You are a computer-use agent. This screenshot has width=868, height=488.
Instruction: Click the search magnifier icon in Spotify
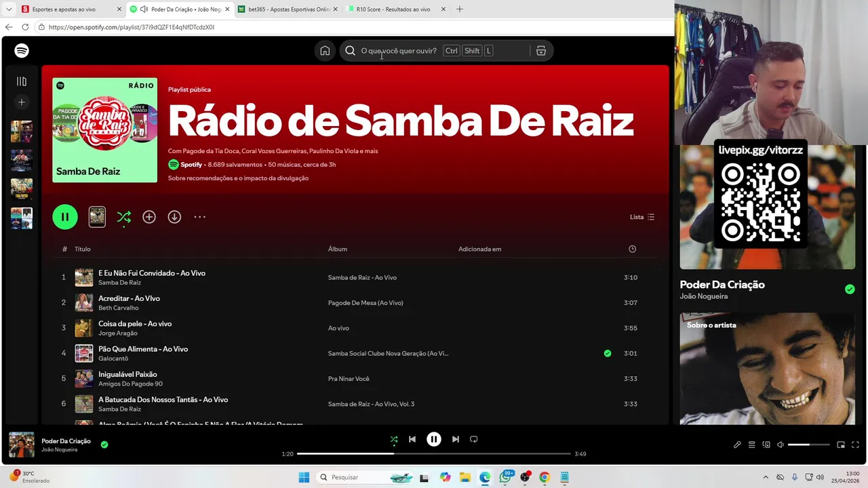(350, 51)
